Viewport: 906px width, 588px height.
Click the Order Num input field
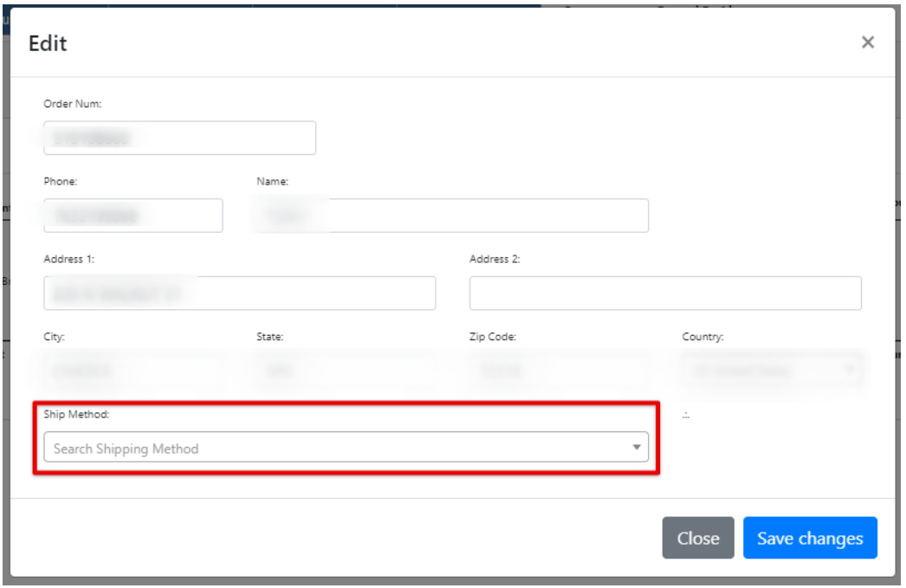[x=179, y=138]
